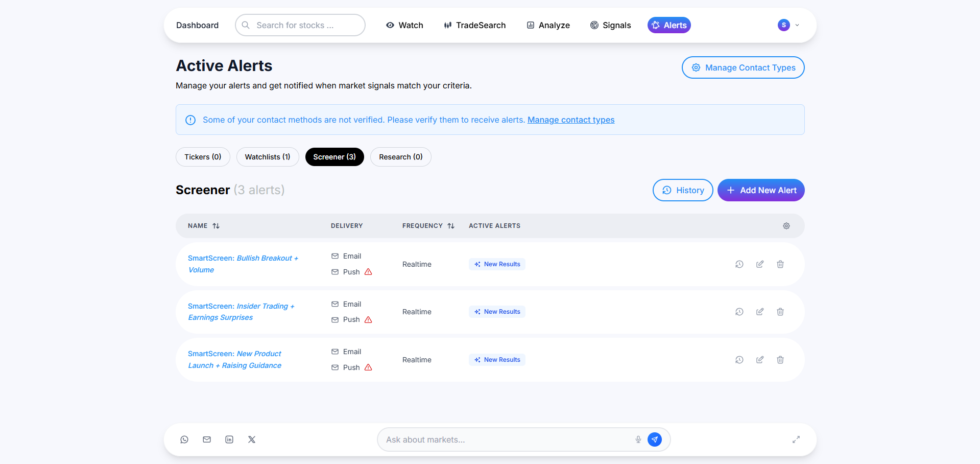Open table column settings gear
This screenshot has width=980, height=464.
tap(786, 226)
